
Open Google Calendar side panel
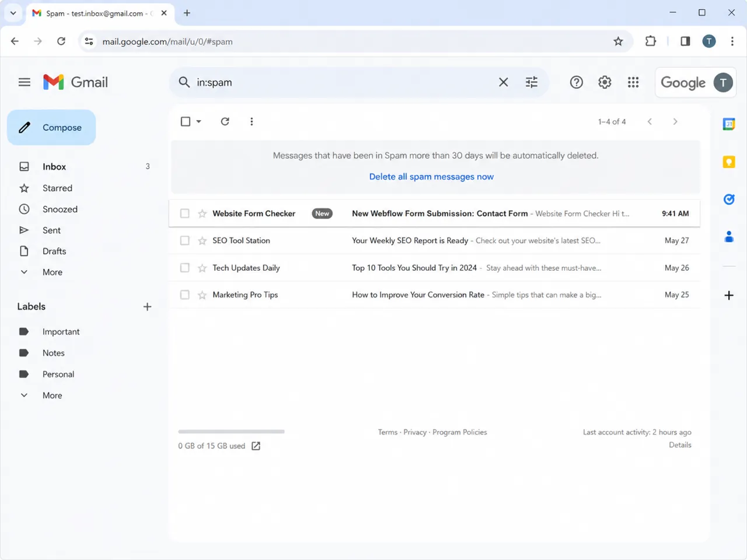(x=729, y=124)
